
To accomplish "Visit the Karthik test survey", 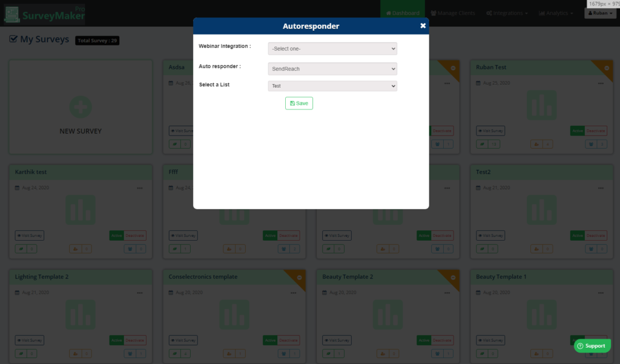I will [29, 236].
